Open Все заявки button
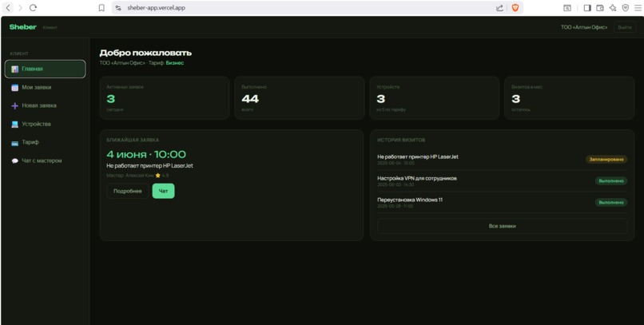 pos(503,226)
